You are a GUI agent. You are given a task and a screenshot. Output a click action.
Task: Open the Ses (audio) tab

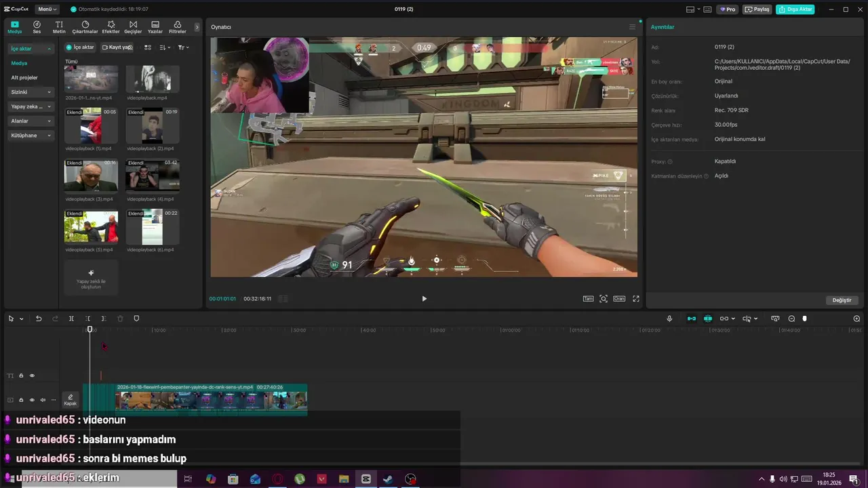37,27
